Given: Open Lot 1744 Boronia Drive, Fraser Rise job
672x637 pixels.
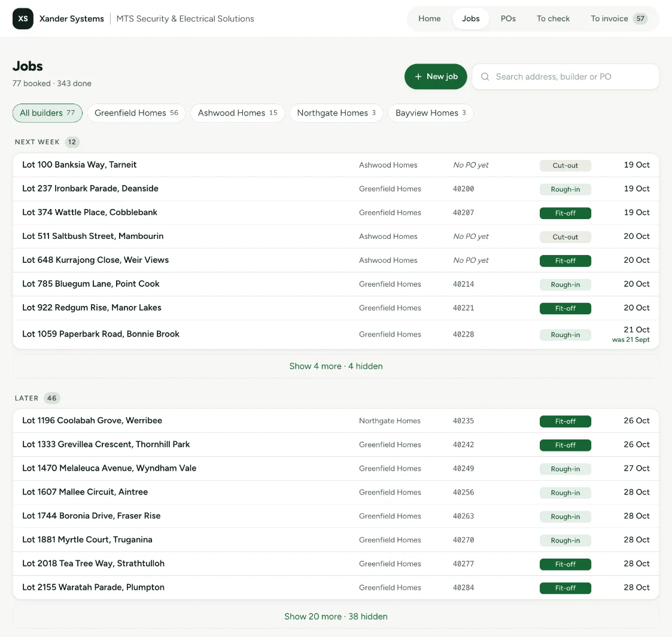Looking at the screenshot, I should pyautogui.click(x=336, y=516).
